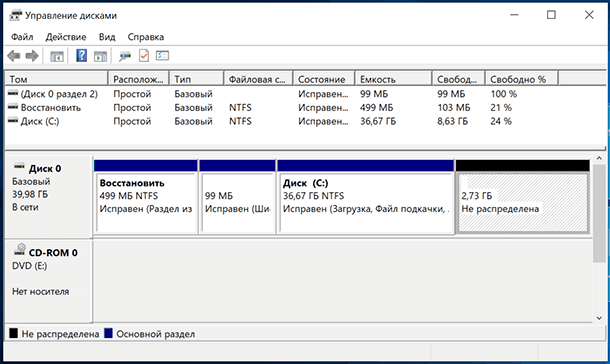Image resolution: width=610 pixels, height=364 pixels.
Task: Open the Вид menu
Action: point(107,37)
